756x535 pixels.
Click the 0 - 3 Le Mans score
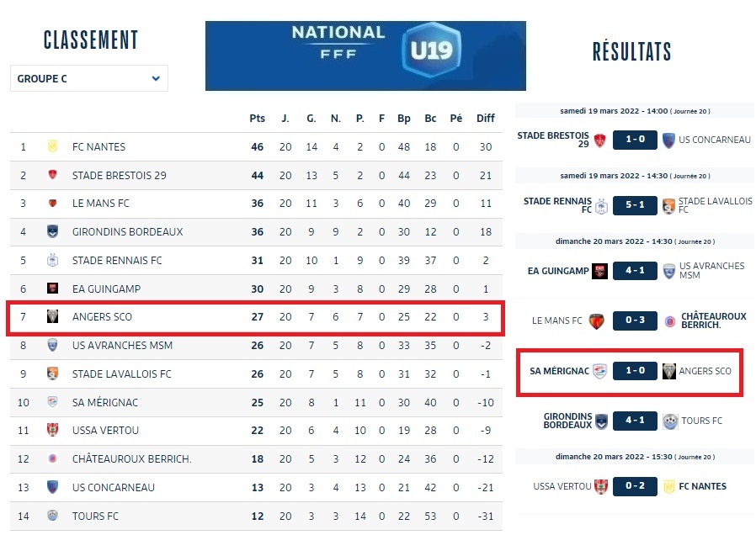pos(635,320)
